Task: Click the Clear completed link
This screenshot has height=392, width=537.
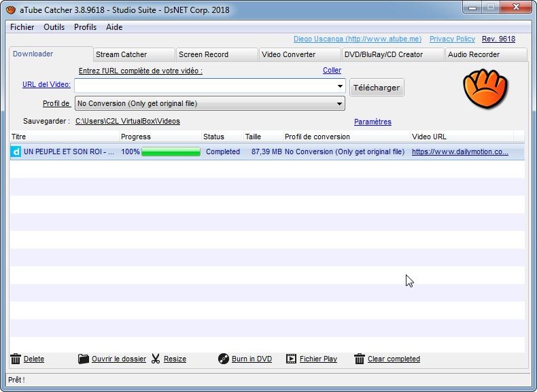Action: tap(394, 359)
